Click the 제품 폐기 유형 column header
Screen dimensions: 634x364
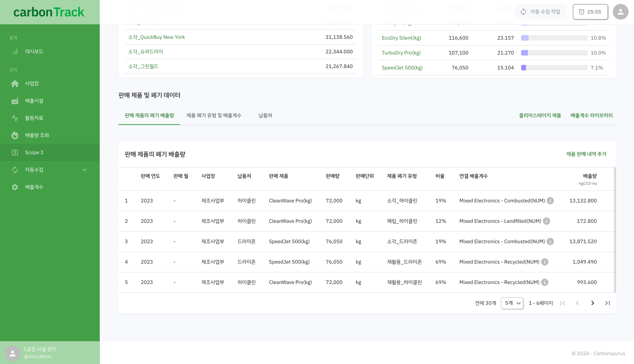click(402, 176)
